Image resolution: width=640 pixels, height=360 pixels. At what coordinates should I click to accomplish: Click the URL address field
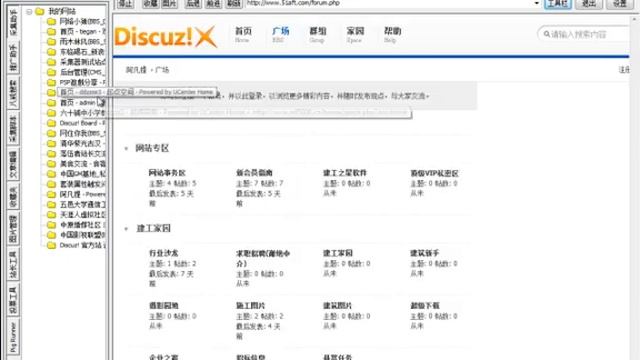[x=393, y=3]
